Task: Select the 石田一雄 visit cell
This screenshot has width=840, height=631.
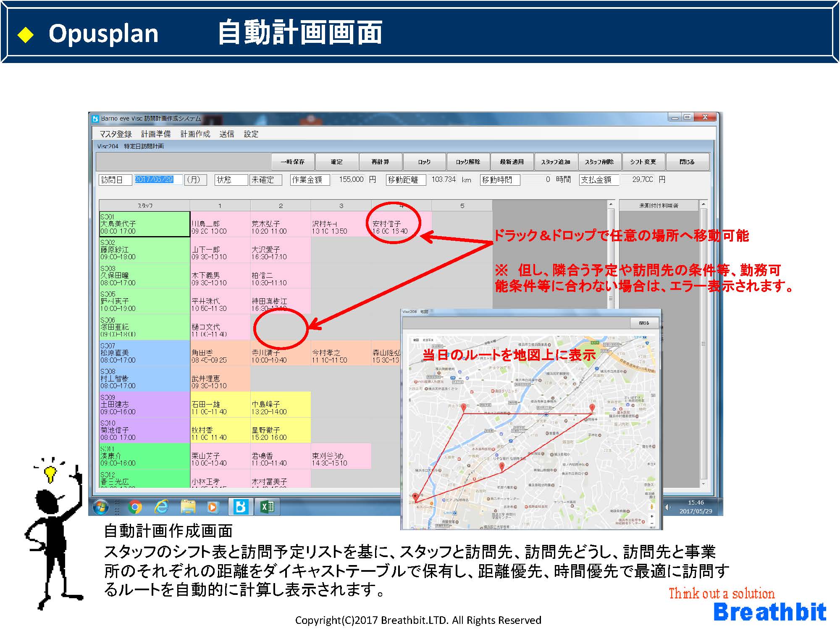Action: tap(220, 405)
